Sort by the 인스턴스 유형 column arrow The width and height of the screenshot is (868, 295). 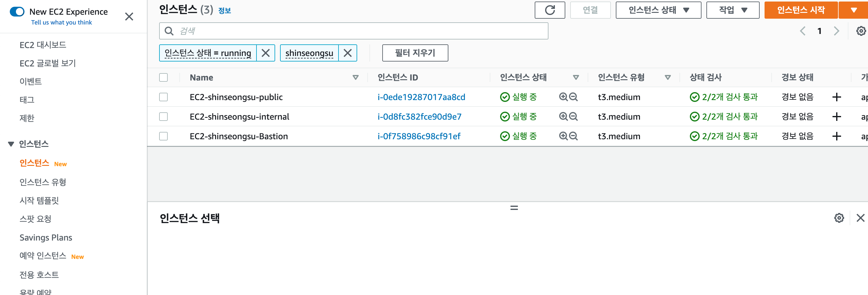[x=668, y=77]
